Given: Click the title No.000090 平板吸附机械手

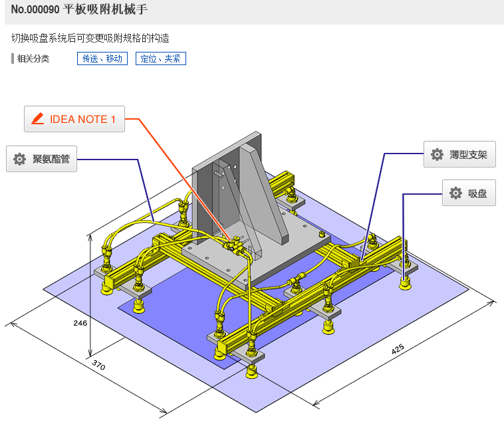Looking at the screenshot, I should [79, 9].
